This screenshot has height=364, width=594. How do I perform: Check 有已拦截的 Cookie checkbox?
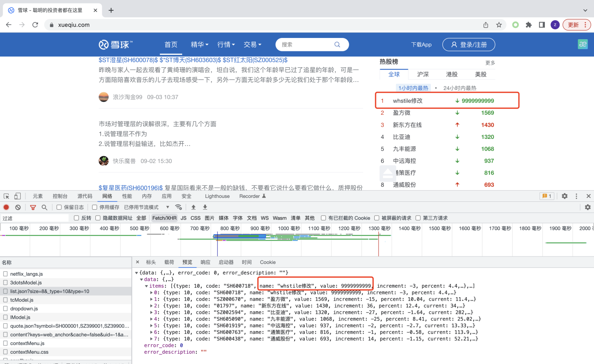click(324, 218)
